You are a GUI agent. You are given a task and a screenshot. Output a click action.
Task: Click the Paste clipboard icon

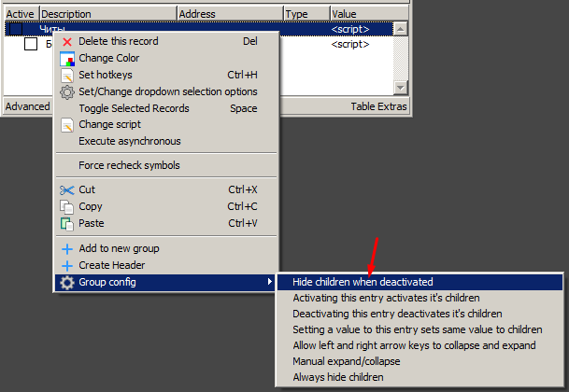click(66, 224)
